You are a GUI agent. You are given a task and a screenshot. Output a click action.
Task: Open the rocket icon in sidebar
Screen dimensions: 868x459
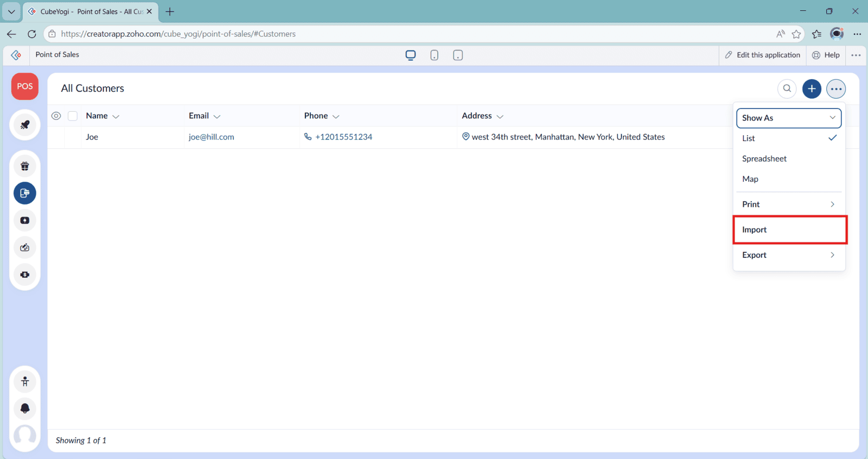coord(25,125)
